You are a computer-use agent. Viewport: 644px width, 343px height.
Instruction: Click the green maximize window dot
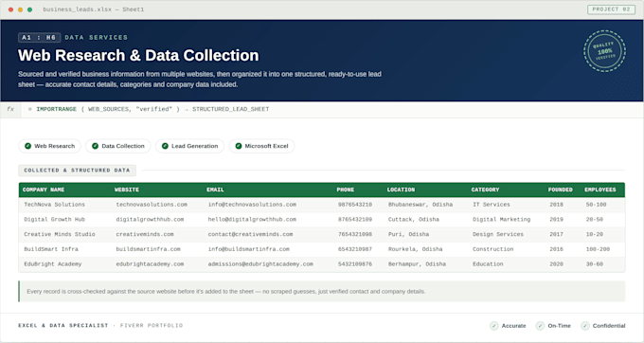[x=29, y=9]
